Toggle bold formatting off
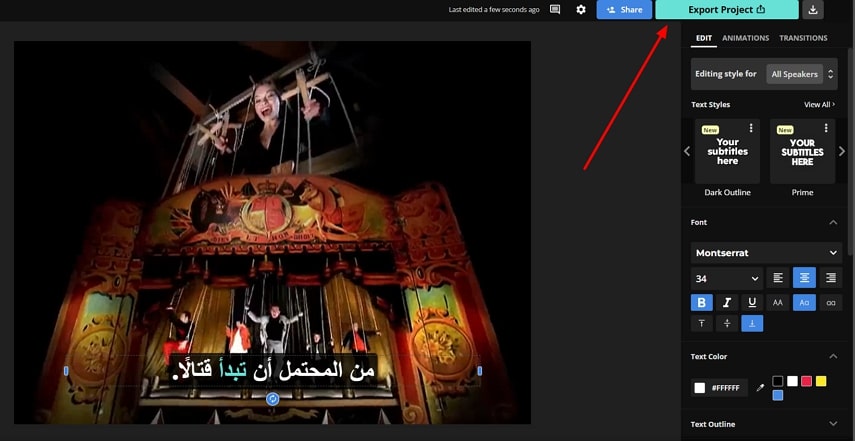This screenshot has height=441, width=855. 701,302
